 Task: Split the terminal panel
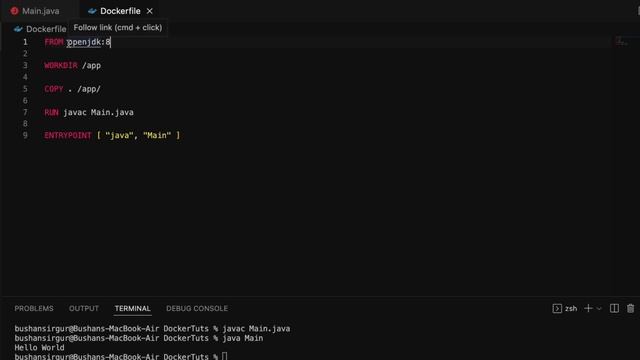614,309
